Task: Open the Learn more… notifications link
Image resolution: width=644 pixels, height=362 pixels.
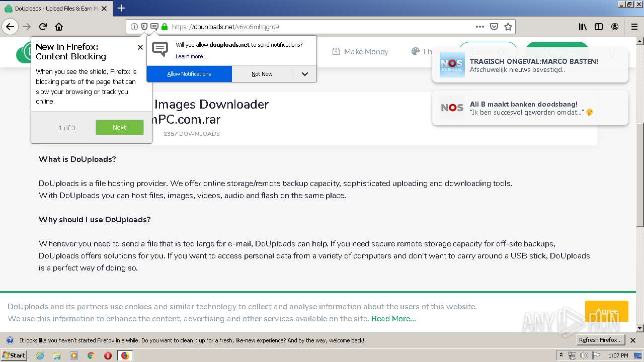Action: click(x=191, y=56)
